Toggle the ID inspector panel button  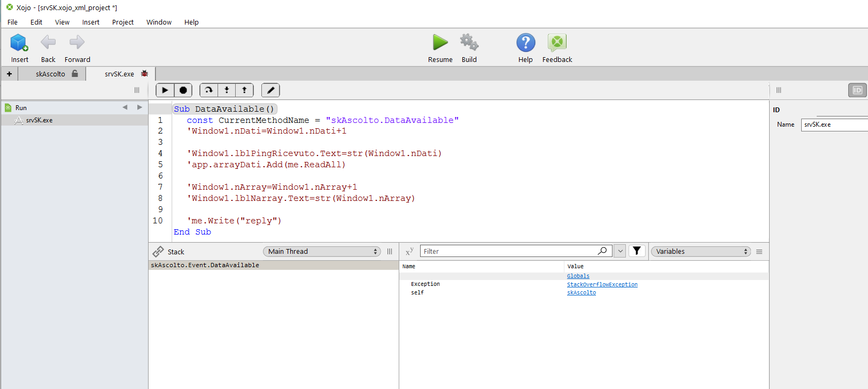click(857, 90)
